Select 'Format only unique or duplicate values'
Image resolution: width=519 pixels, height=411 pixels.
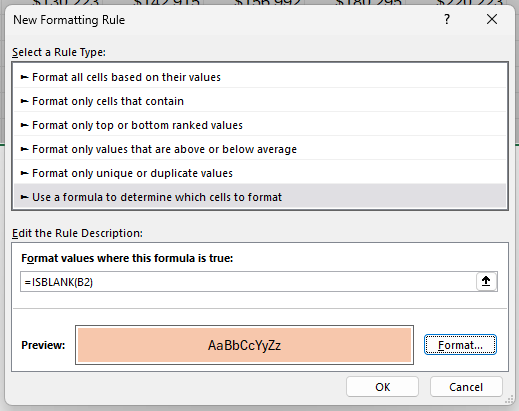[x=260, y=173]
